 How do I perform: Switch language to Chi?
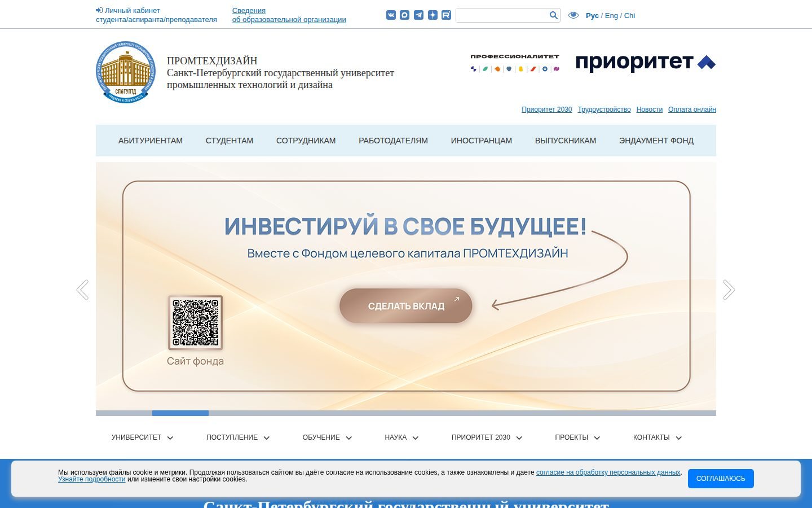coord(629,16)
